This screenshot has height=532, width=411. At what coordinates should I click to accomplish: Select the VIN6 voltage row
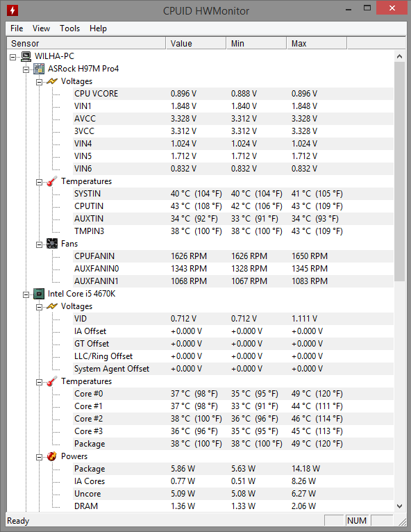(x=233, y=169)
